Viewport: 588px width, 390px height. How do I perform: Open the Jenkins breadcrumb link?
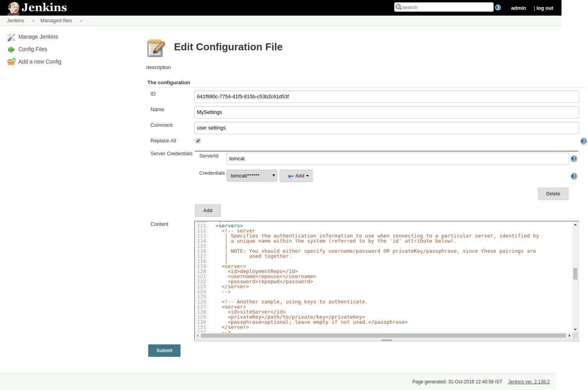click(15, 20)
